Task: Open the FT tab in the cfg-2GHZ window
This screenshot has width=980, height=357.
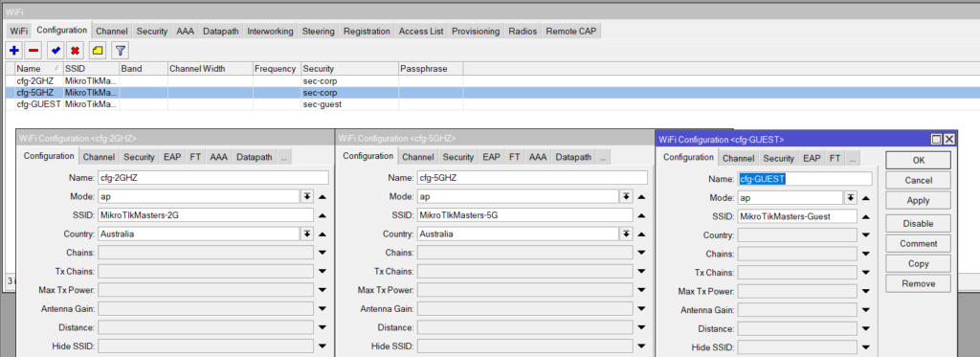Action: coord(195,157)
